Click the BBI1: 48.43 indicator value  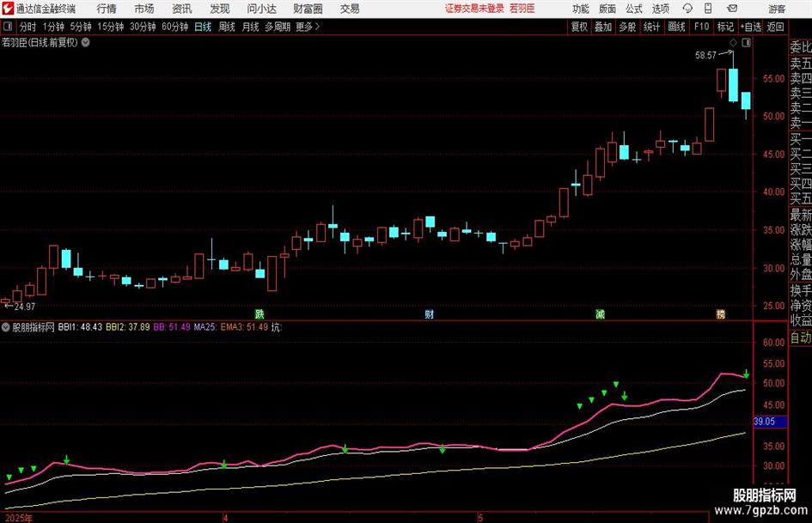pyautogui.click(x=80, y=327)
